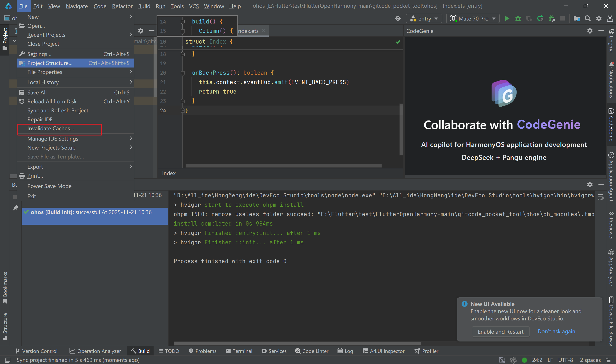
Task: Open the Mate 70 Pro device dropdown
Action: (x=473, y=19)
